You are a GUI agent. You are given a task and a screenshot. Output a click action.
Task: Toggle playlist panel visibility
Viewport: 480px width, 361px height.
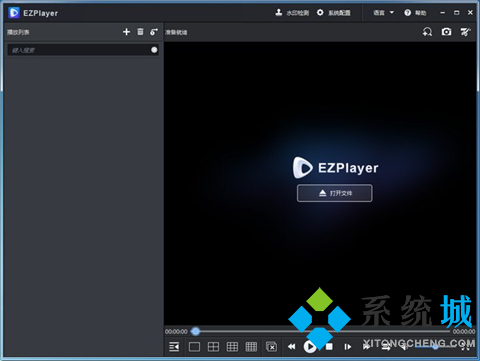click(x=174, y=347)
